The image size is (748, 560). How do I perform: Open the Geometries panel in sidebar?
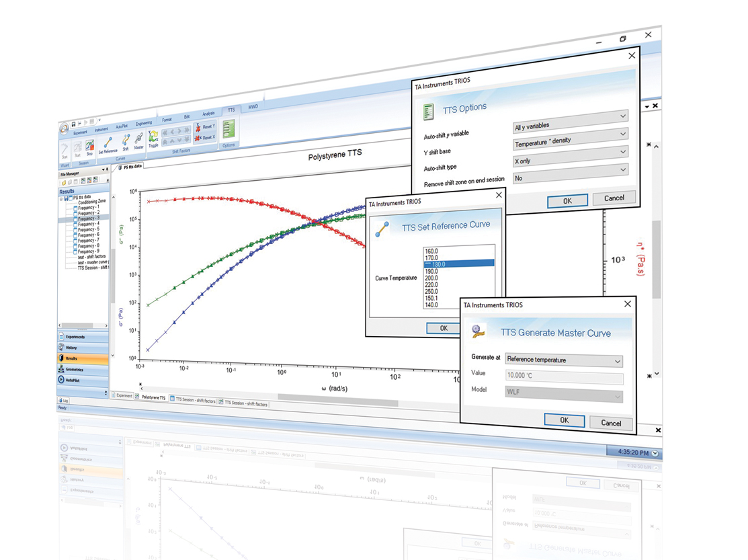[x=83, y=369]
